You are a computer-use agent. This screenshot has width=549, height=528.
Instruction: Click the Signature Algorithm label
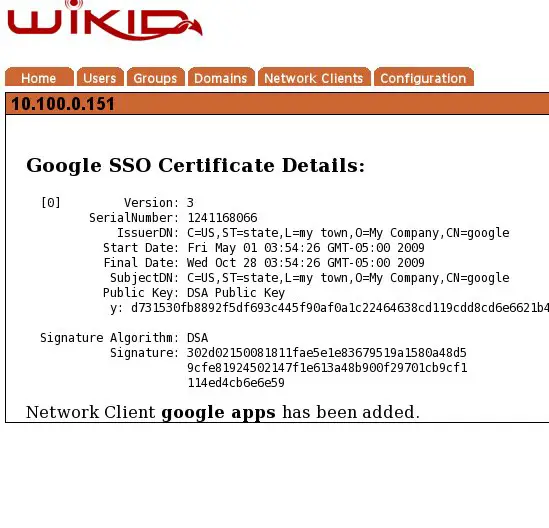(110, 338)
